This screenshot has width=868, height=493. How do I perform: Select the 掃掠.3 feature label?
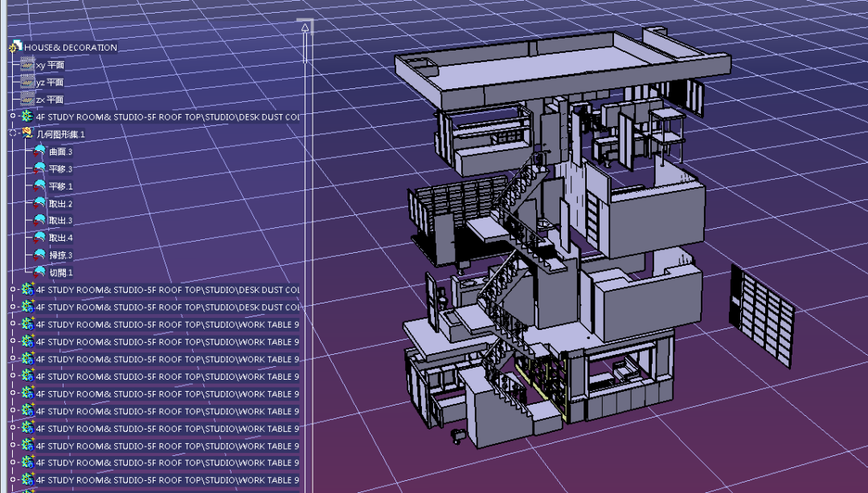pyautogui.click(x=61, y=255)
